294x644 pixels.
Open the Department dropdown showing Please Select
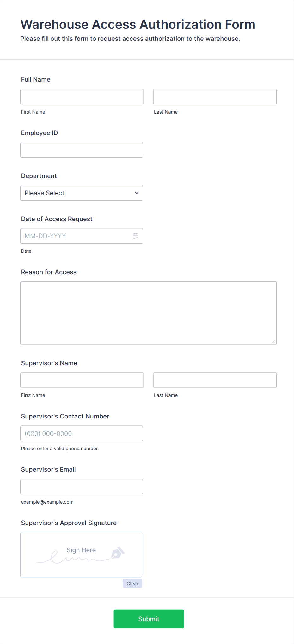[81, 193]
